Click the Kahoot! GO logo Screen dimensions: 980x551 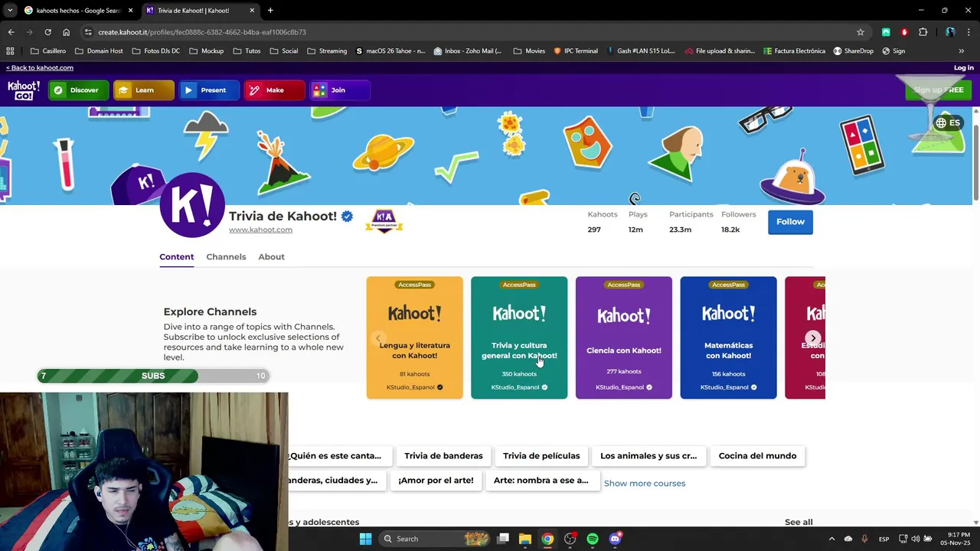coord(24,90)
